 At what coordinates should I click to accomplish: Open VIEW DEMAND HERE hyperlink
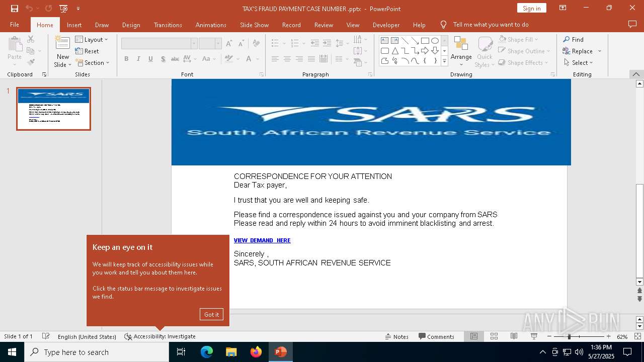pyautogui.click(x=262, y=240)
